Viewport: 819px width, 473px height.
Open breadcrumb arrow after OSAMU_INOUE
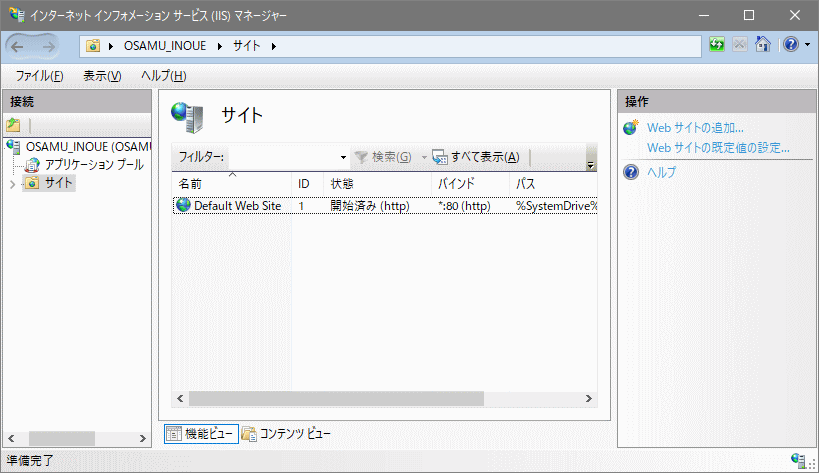click(220, 46)
